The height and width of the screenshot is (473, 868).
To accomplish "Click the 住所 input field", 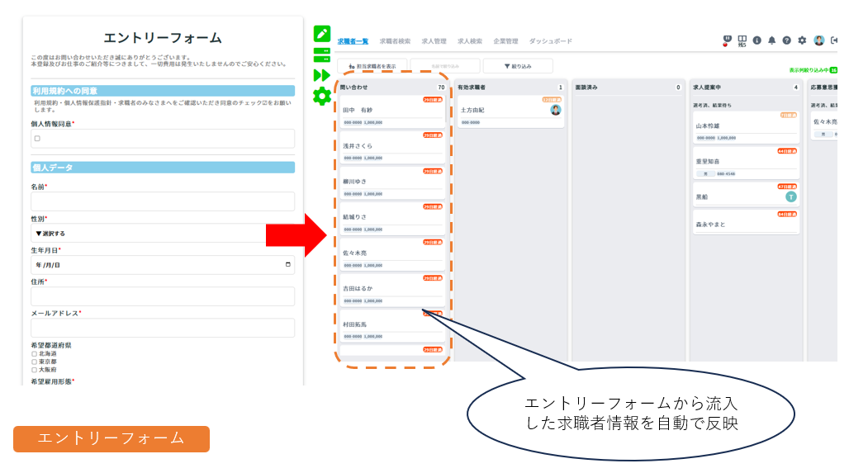I will tap(163, 296).
